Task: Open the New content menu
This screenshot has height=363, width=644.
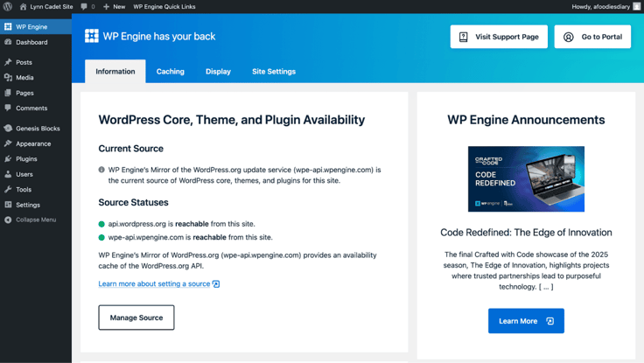Action: tap(114, 7)
